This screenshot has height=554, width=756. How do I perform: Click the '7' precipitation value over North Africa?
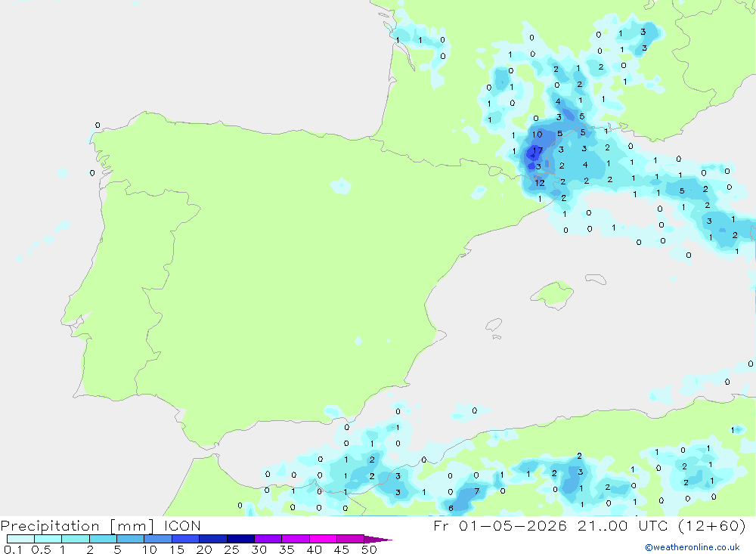pyautogui.click(x=477, y=491)
